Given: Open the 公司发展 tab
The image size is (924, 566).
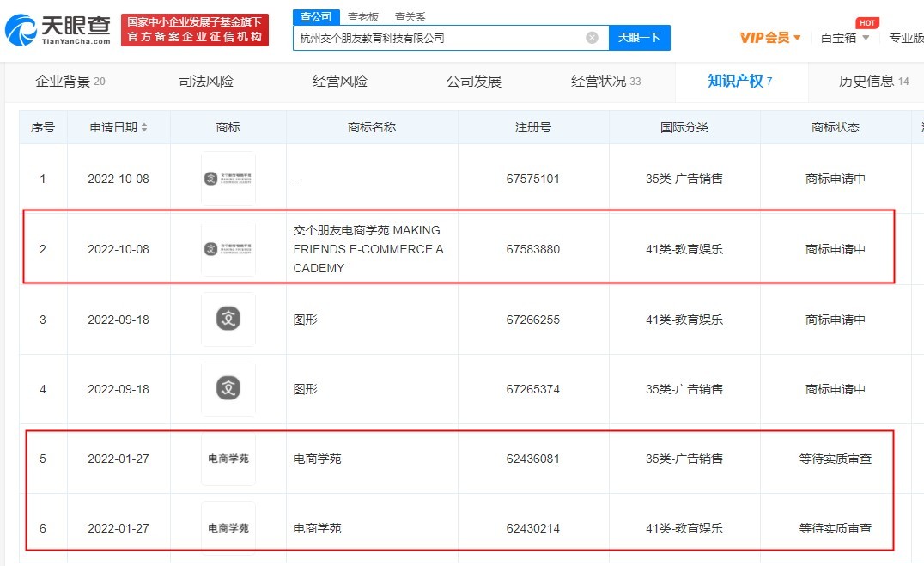Looking at the screenshot, I should pos(474,82).
